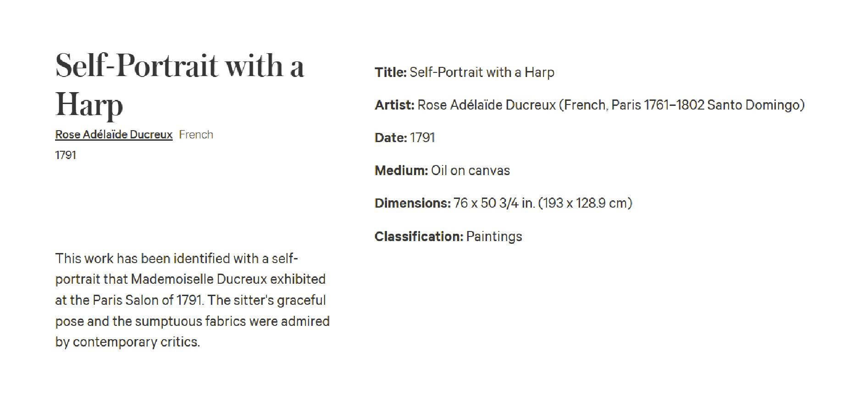The height and width of the screenshot is (418, 868).
Task: Click the 1791 year under artist name
Action: tap(66, 155)
